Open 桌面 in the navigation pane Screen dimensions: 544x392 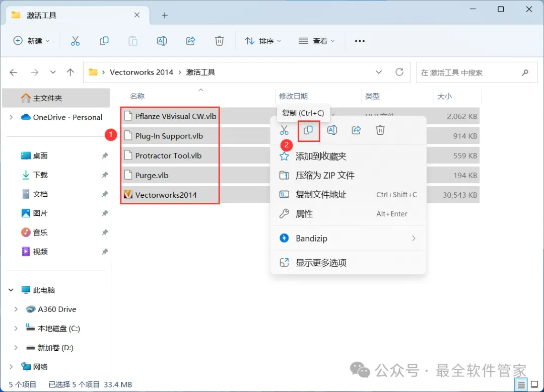40,155
